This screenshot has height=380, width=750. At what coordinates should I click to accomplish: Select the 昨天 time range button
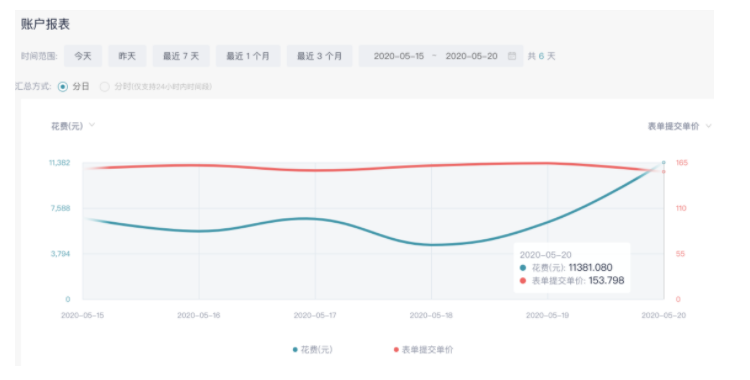[127, 56]
